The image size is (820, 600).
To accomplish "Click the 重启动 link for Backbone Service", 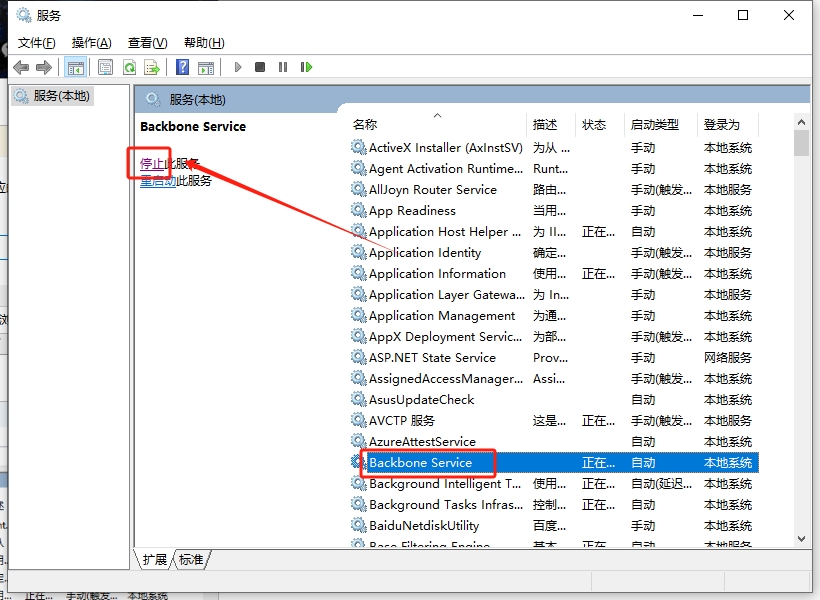I will click(158, 181).
